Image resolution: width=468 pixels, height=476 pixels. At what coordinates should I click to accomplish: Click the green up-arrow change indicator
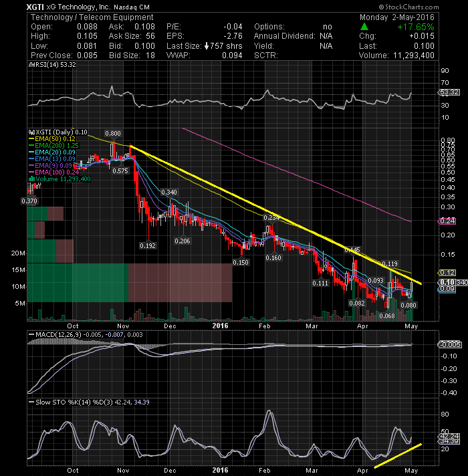tap(364, 27)
